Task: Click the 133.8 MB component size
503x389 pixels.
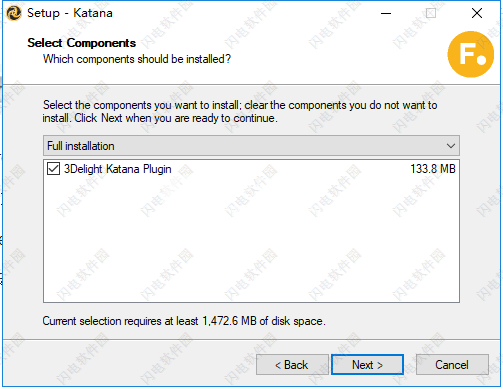Action: click(x=432, y=169)
